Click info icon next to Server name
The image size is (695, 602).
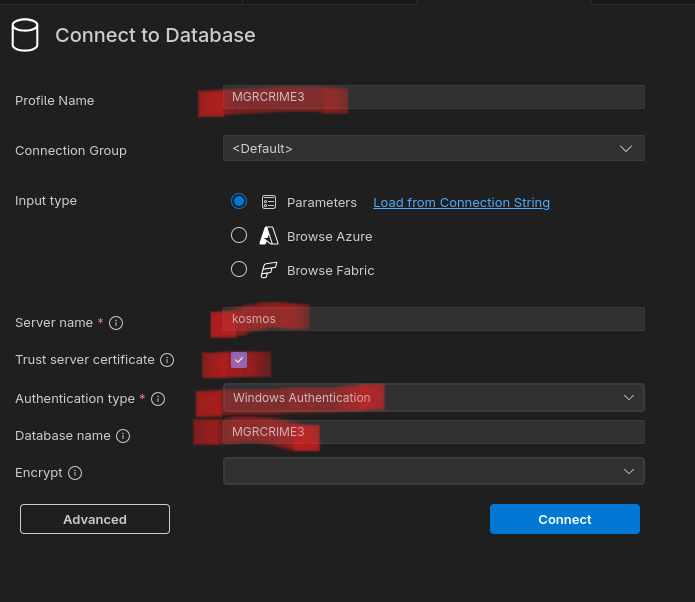[116, 323]
